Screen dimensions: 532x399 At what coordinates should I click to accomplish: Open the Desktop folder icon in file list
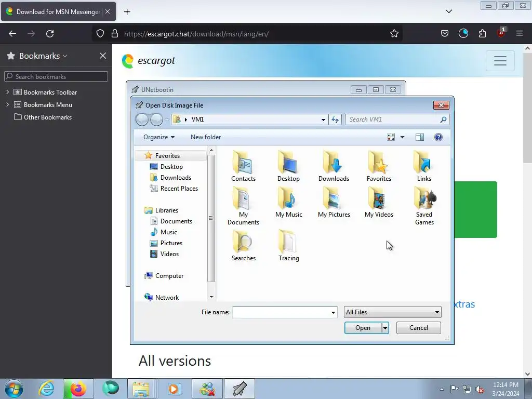[288, 167]
